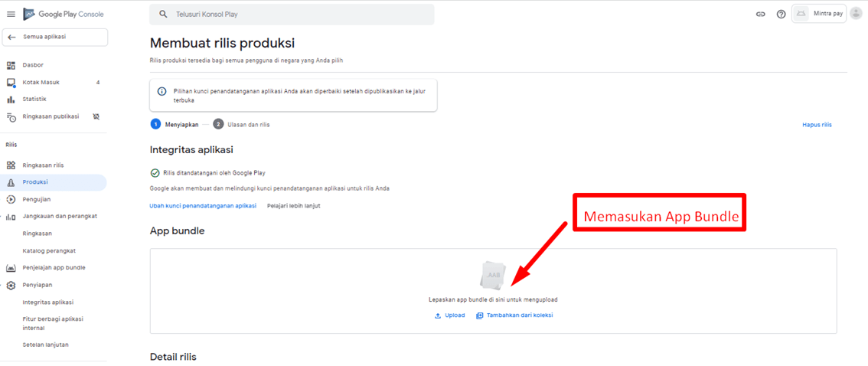Click the Penjelajah app bundle icon
868x366 pixels.
11,268
